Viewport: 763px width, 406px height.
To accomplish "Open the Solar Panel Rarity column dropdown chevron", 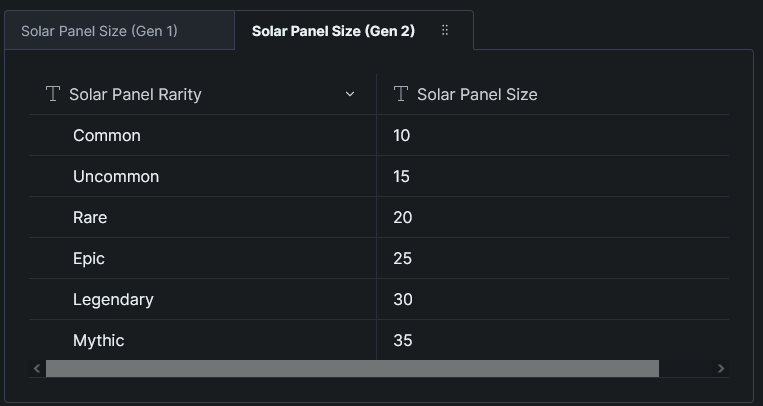I will [x=350, y=94].
